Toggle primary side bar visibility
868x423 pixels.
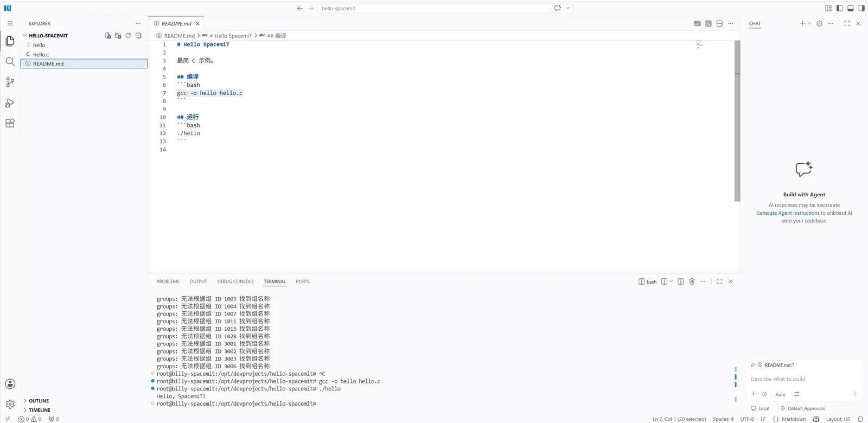(839, 8)
